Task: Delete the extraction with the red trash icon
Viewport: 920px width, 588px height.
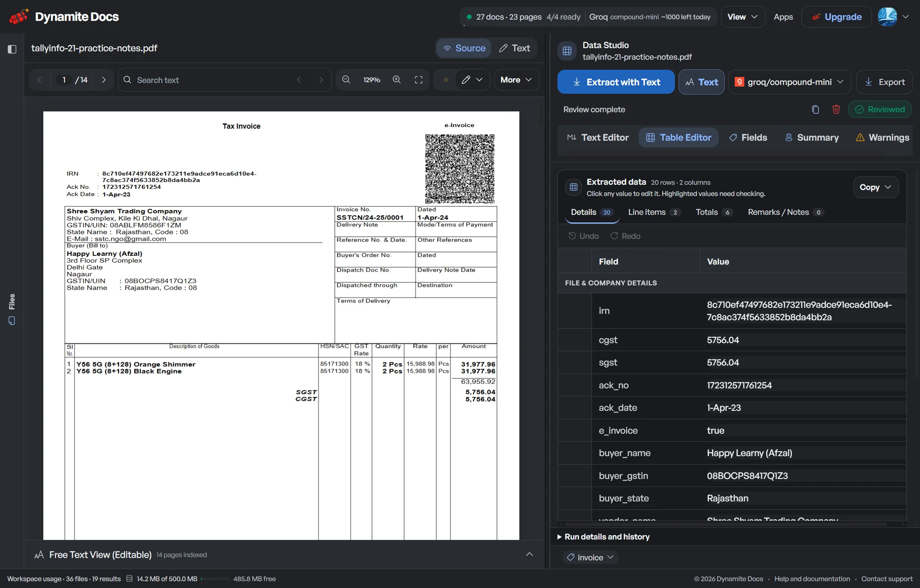Action: coord(836,109)
